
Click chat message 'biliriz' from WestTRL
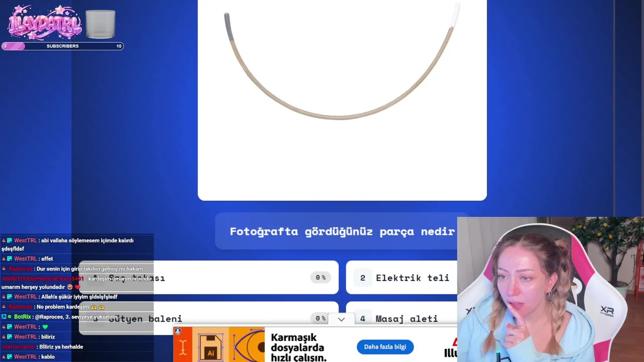click(48, 337)
